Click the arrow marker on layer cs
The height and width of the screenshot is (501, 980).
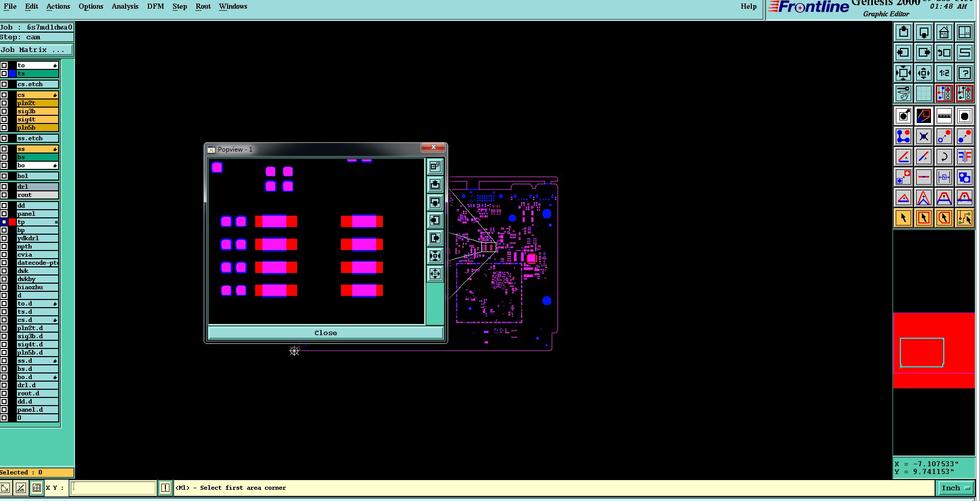click(x=55, y=95)
